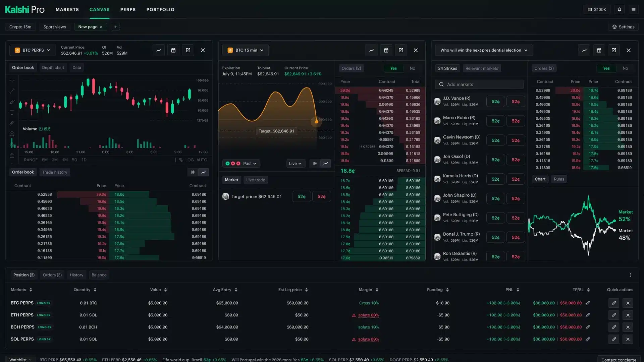Open calendar icon in BTC PERPS panel
This screenshot has height=362, width=644.
point(173,50)
